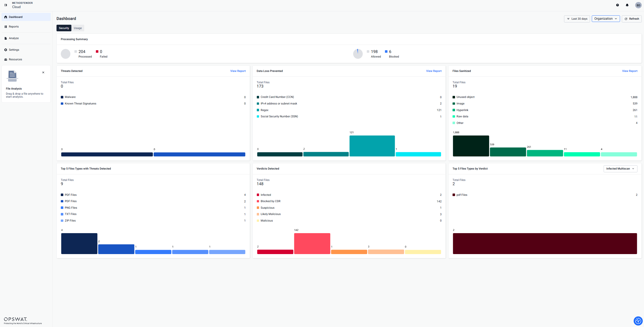Click the Refresh button
Screen dimensions: 644x327
click(631, 19)
